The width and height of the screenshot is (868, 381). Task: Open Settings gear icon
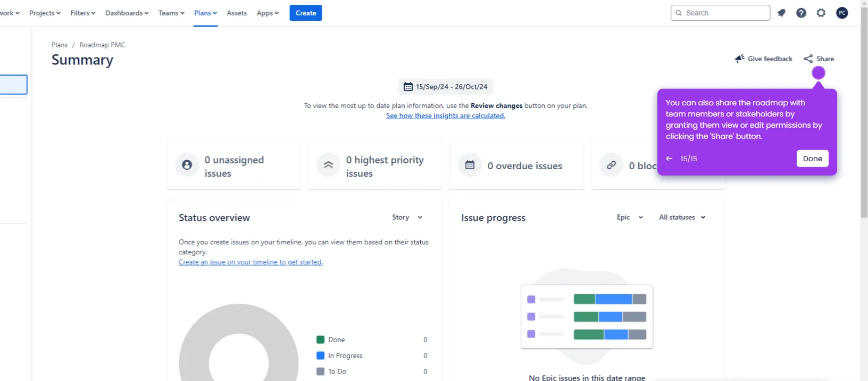(821, 13)
